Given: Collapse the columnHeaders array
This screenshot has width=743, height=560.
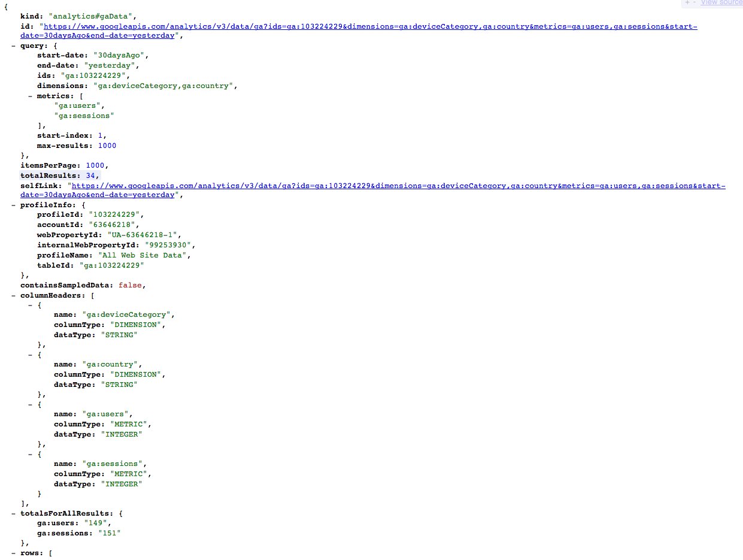Looking at the screenshot, I should click(x=14, y=295).
